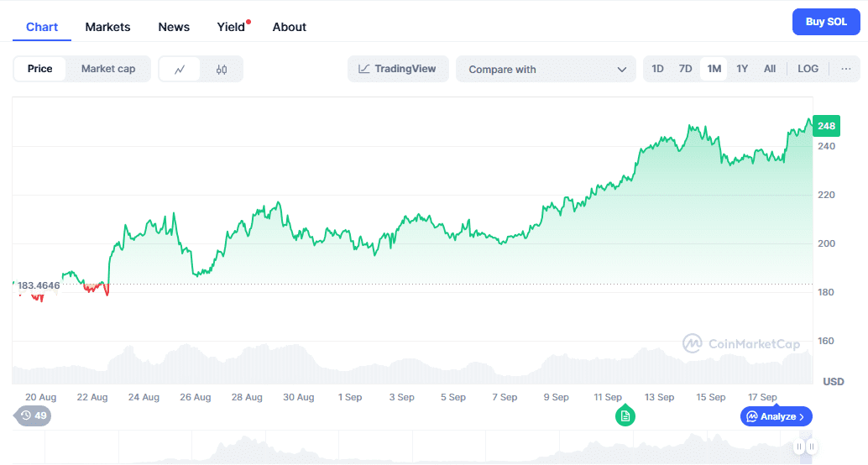Image resolution: width=868 pixels, height=465 pixels.
Task: Toggle the LOG scale option
Action: pyautogui.click(x=808, y=69)
